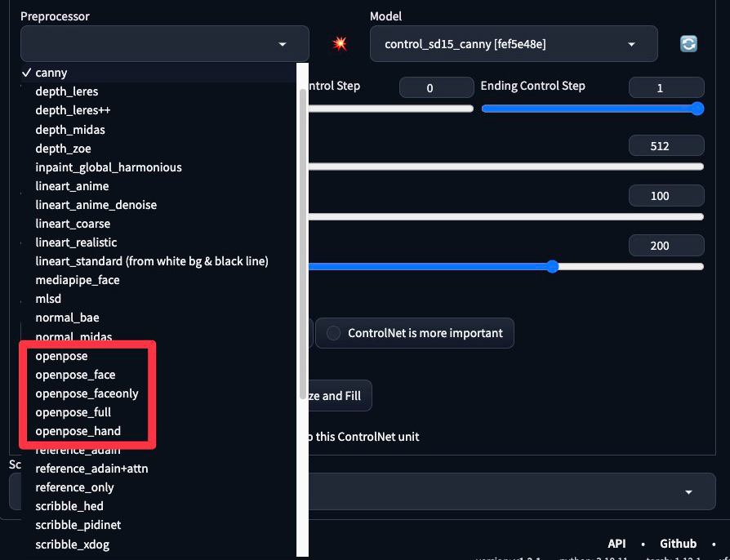Click the Ending Control Step value field showing 1
Screen dimensions: 730x560
click(x=666, y=87)
